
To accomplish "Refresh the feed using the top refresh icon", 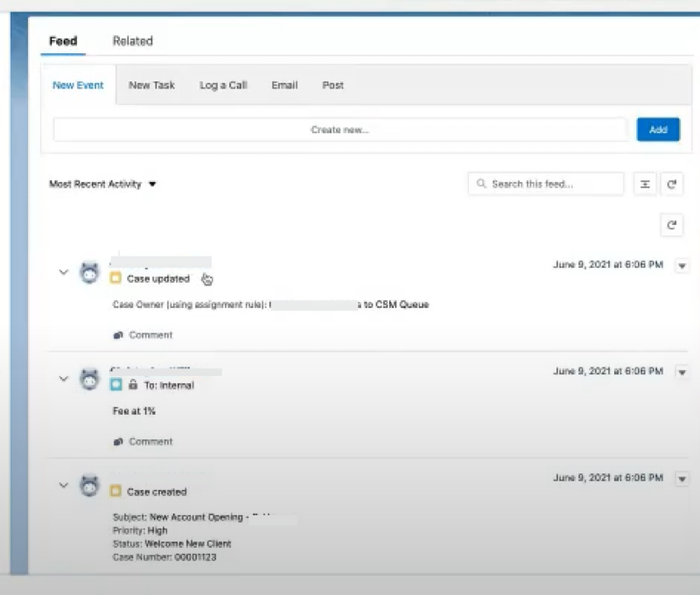I will [x=671, y=184].
